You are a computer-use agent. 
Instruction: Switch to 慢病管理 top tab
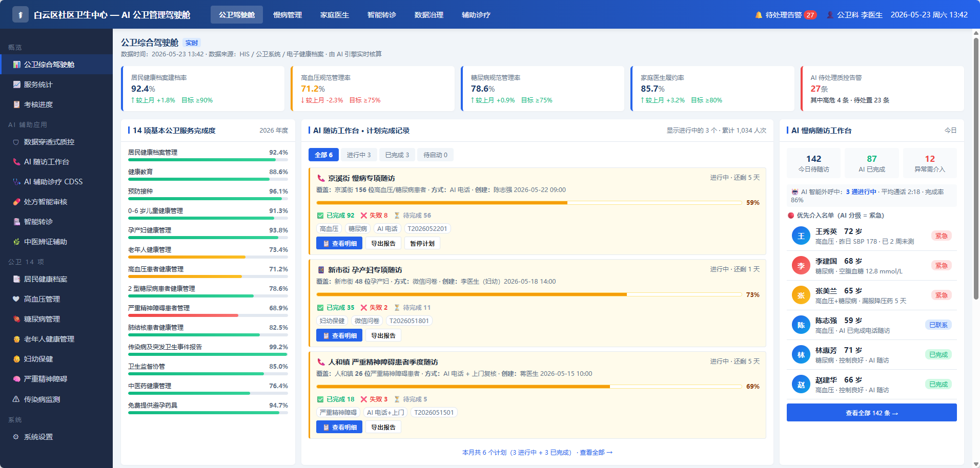[x=288, y=15]
